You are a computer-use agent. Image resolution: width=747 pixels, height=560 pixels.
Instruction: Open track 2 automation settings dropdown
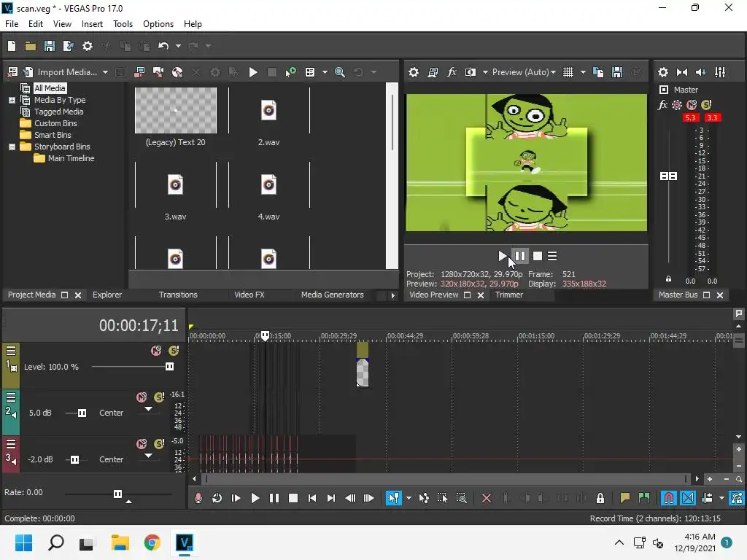click(x=148, y=409)
